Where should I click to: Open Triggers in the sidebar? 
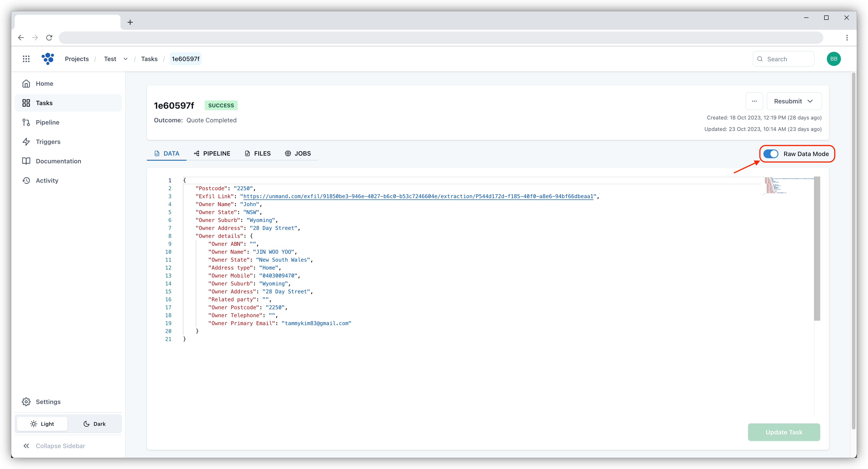pos(48,142)
